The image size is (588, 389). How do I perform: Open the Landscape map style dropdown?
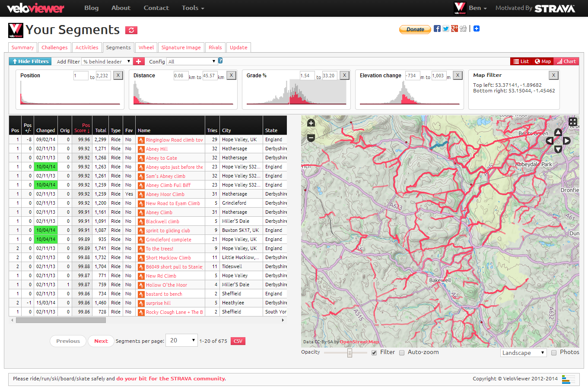pyautogui.click(x=524, y=353)
